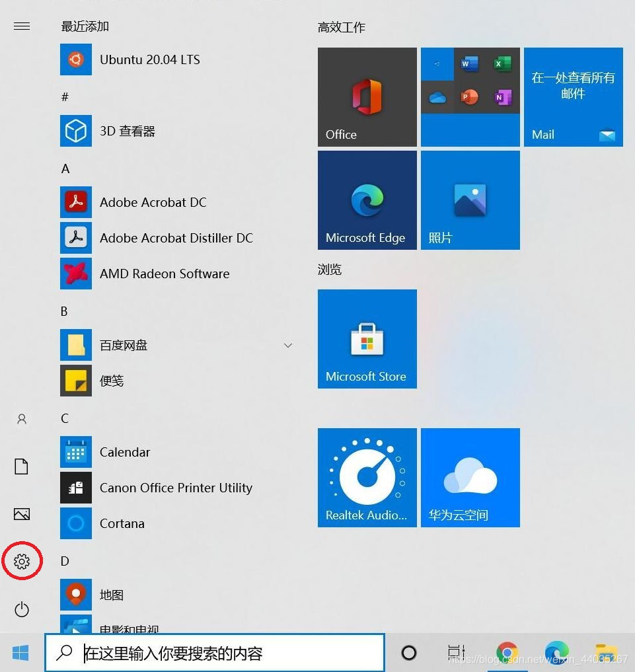Click the Windows Start button
The image size is (635, 672).
(x=20, y=653)
